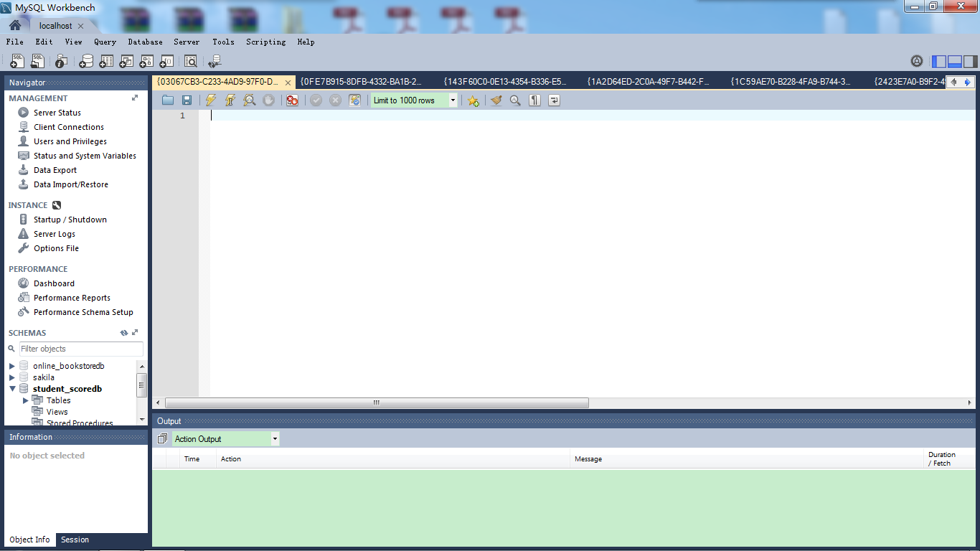This screenshot has width=980, height=551.
Task: Click the editor horizontal scrollbar thumb
Action: [377, 403]
